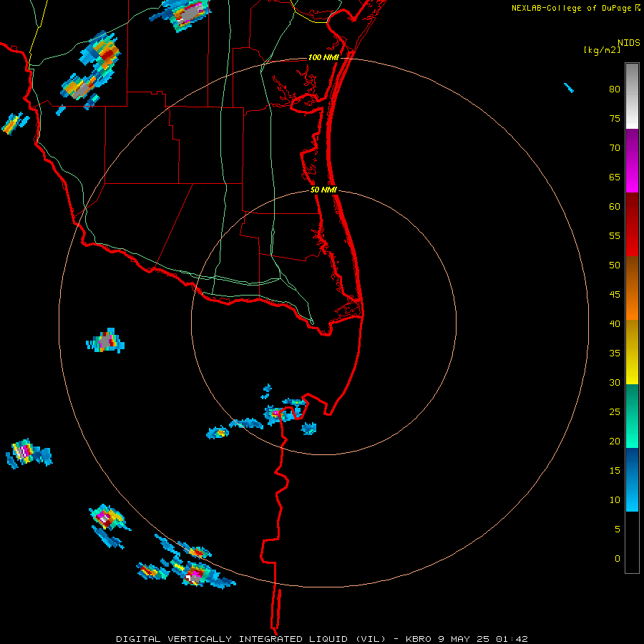Image resolution: width=644 pixels, height=644 pixels.
Task: Pick the magenta-purple segment of the color bar
Action: pyautogui.click(x=632, y=160)
